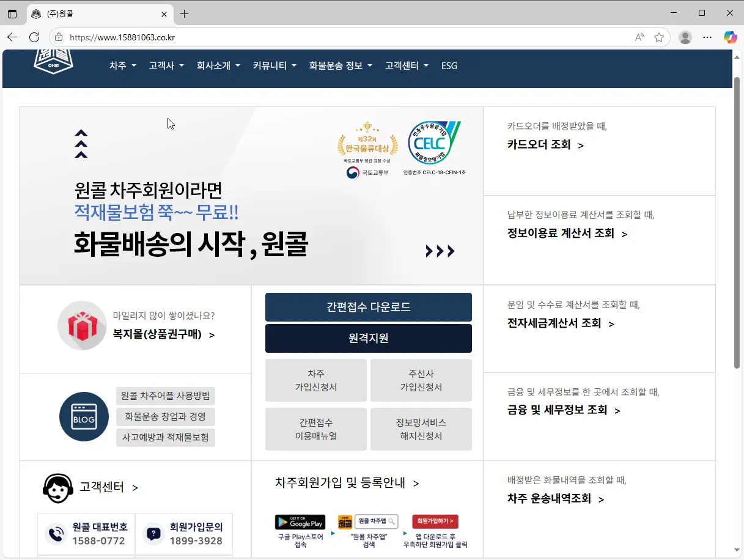This screenshot has width=744, height=560.
Task: Click the Google Play badge
Action: pos(300,523)
